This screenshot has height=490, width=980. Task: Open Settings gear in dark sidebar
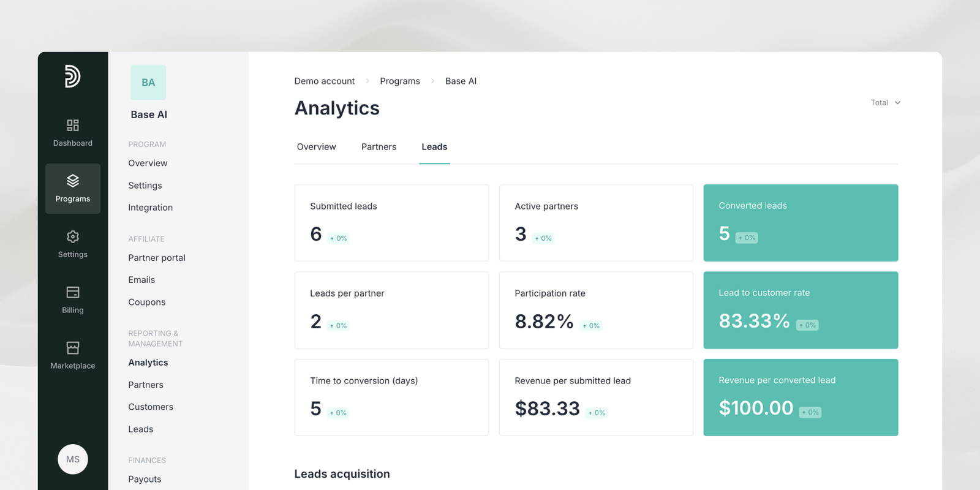coord(73,237)
